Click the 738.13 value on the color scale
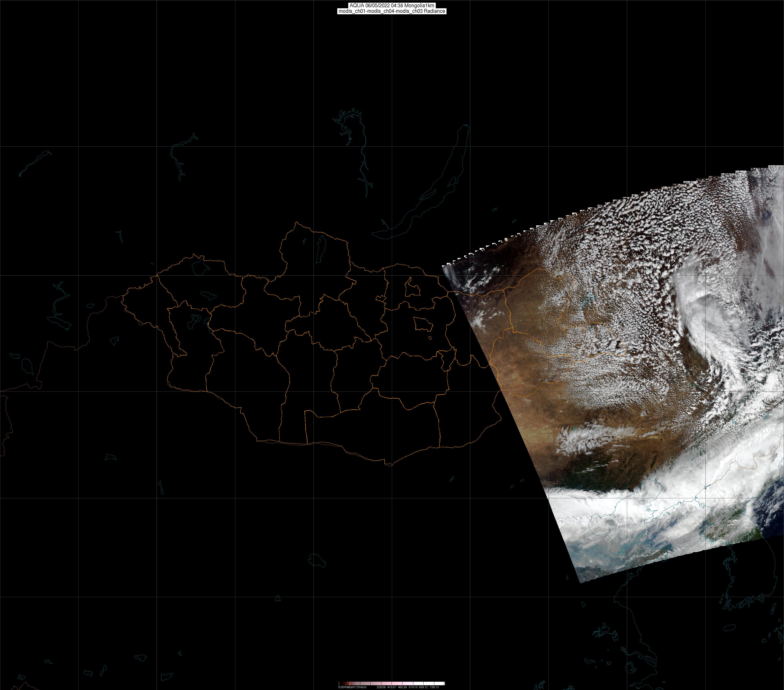 click(x=434, y=687)
